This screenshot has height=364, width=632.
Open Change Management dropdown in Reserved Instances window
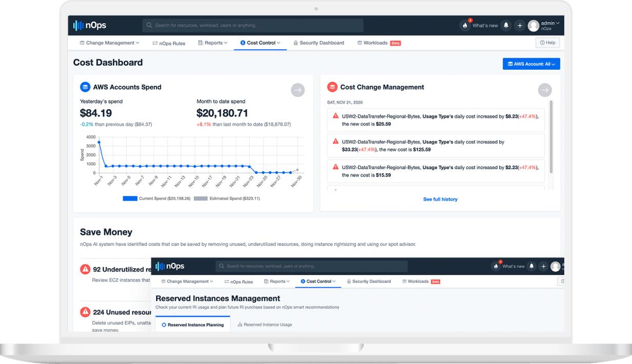point(187,281)
